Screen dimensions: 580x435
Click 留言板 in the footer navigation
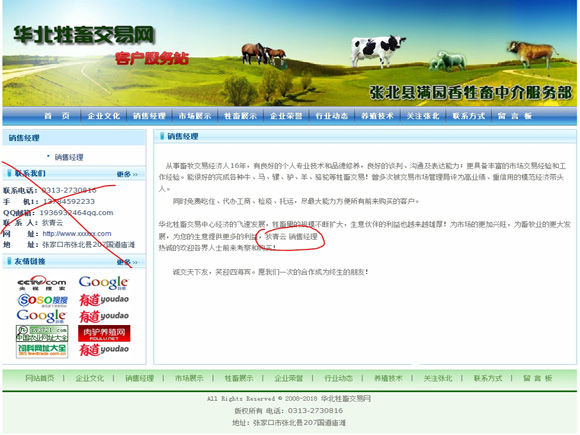coord(537,378)
